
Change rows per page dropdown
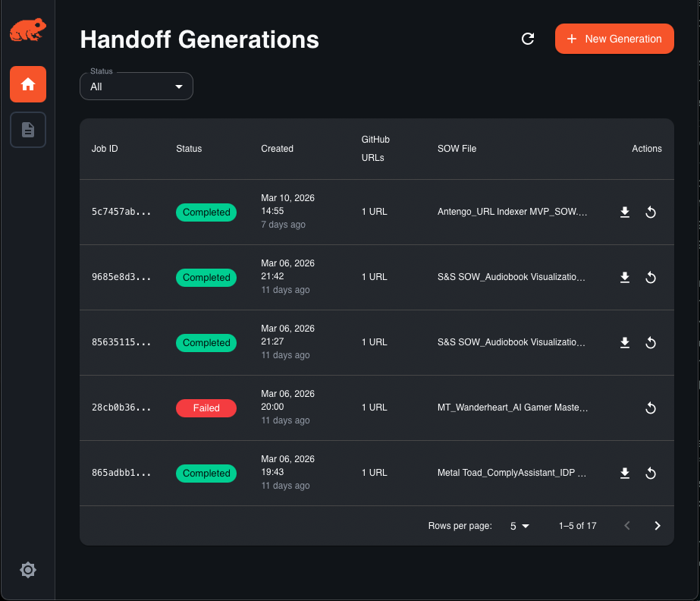[x=520, y=526]
